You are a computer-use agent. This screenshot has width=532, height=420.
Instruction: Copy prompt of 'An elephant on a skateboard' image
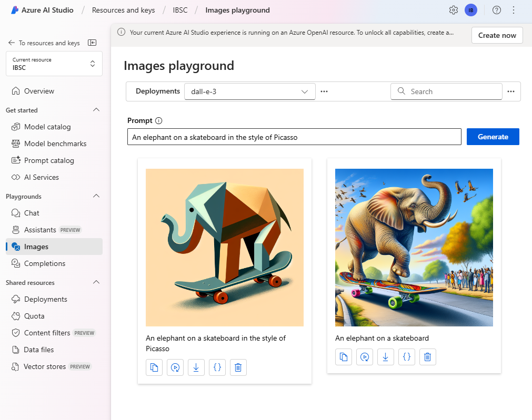344,357
